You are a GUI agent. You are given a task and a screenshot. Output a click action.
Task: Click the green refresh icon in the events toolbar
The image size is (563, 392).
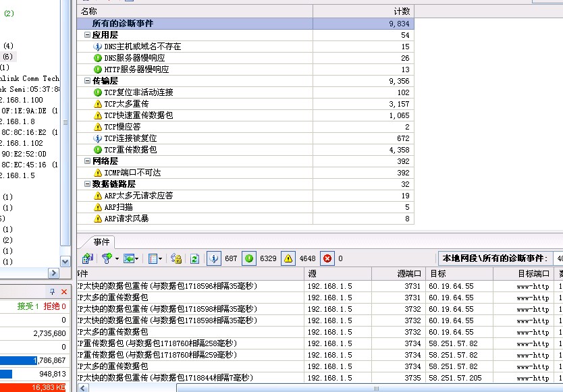194,258
